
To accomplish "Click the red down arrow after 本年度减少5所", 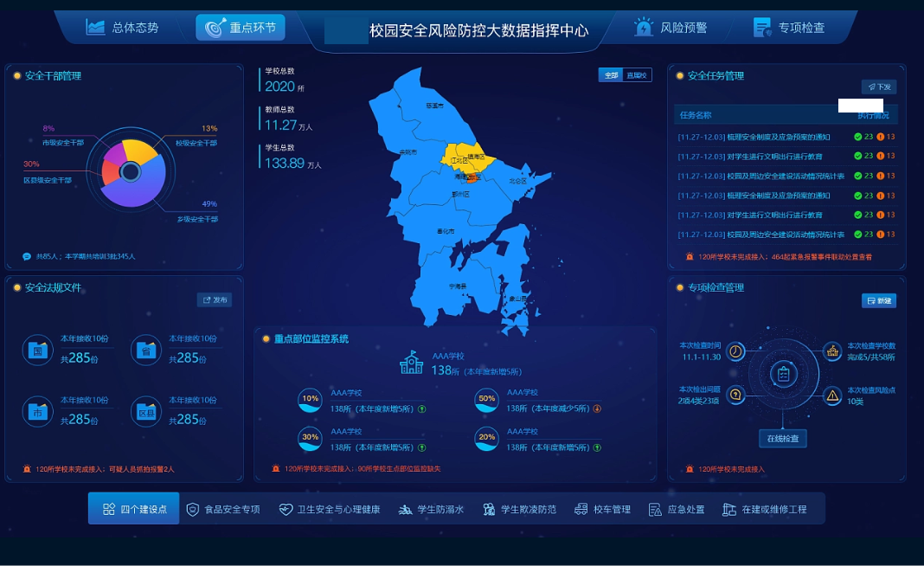I will coord(597,408).
